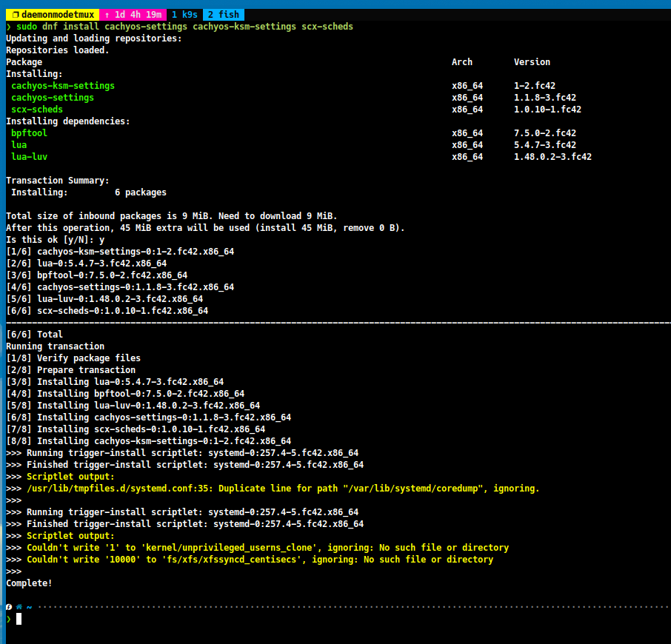Screen dimensions: 671x644
Task: Click the home folder icon in the prompt
Action: point(19,607)
